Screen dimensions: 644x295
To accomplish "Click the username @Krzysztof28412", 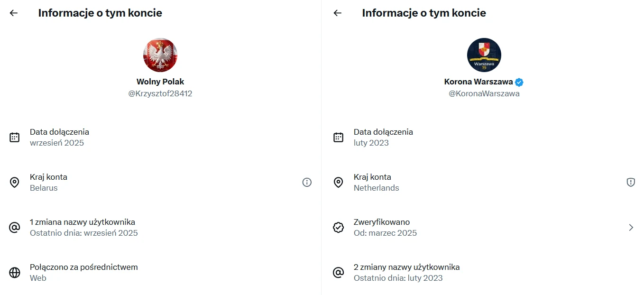I will pyautogui.click(x=160, y=93).
